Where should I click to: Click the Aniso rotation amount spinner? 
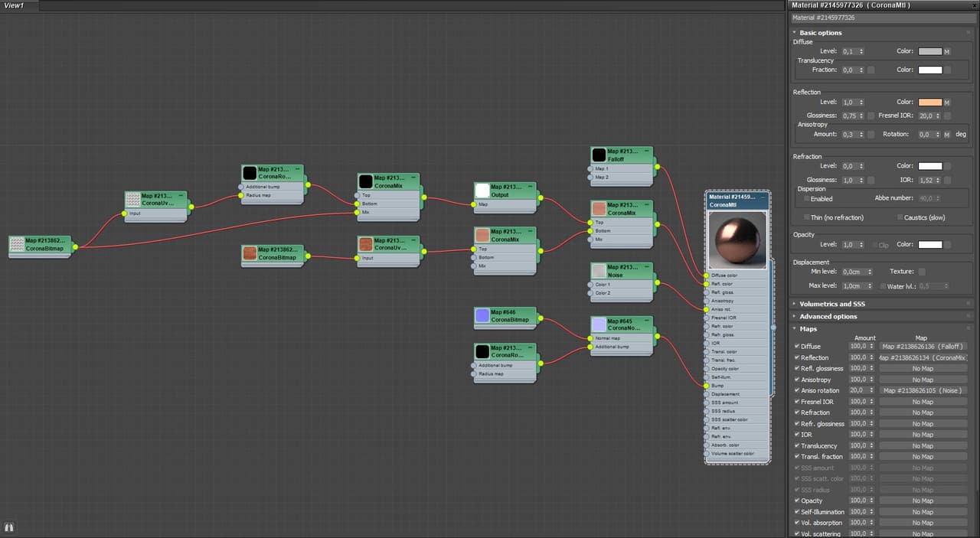pyautogui.click(x=871, y=390)
